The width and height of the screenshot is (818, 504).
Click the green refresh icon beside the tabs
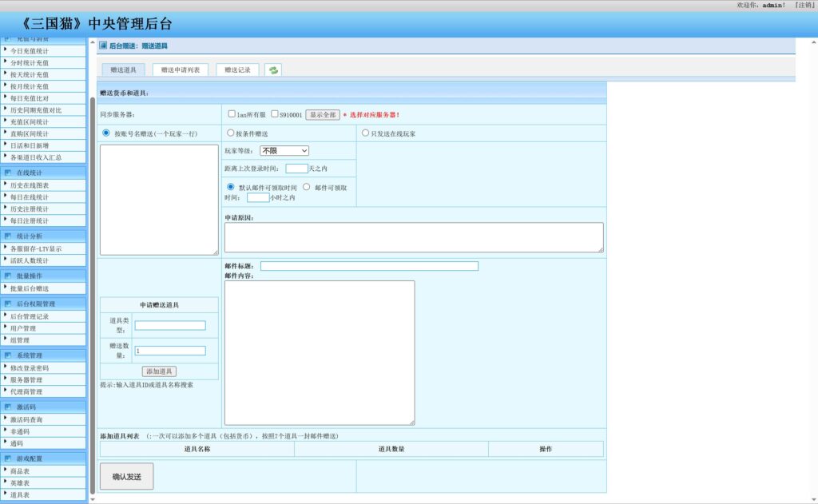click(273, 70)
